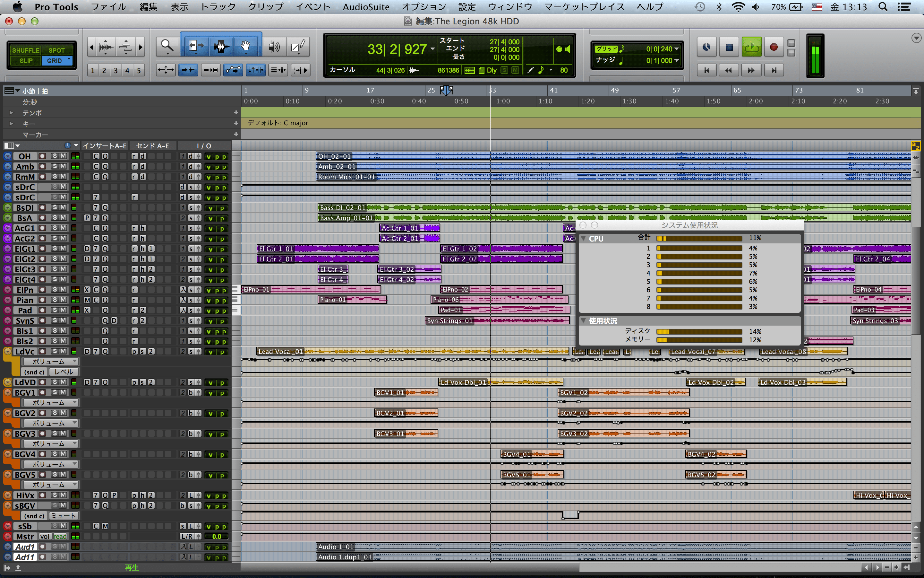Click the Play transport button

[x=751, y=47]
